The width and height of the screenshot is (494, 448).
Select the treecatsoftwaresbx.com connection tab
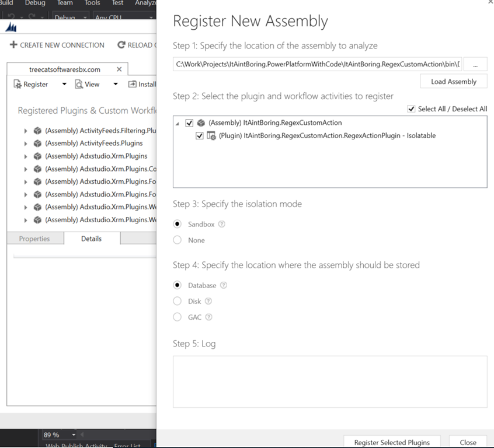65,69
